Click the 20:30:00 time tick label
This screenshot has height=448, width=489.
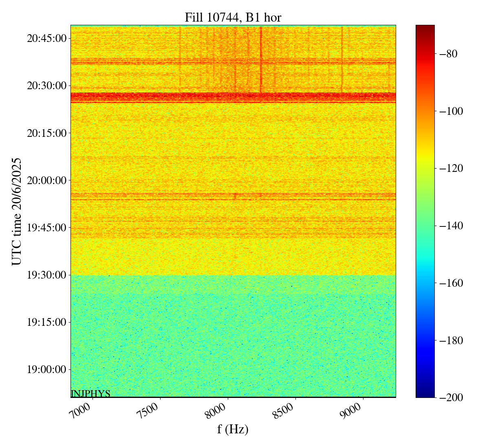coord(46,86)
